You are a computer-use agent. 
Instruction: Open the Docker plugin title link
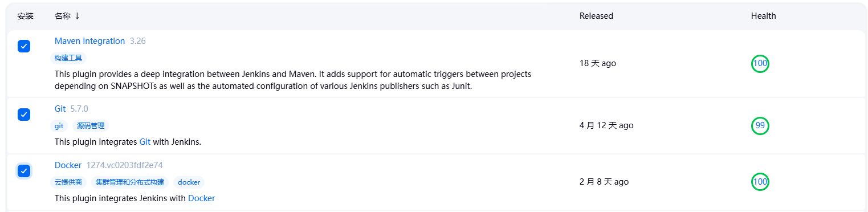(68, 165)
